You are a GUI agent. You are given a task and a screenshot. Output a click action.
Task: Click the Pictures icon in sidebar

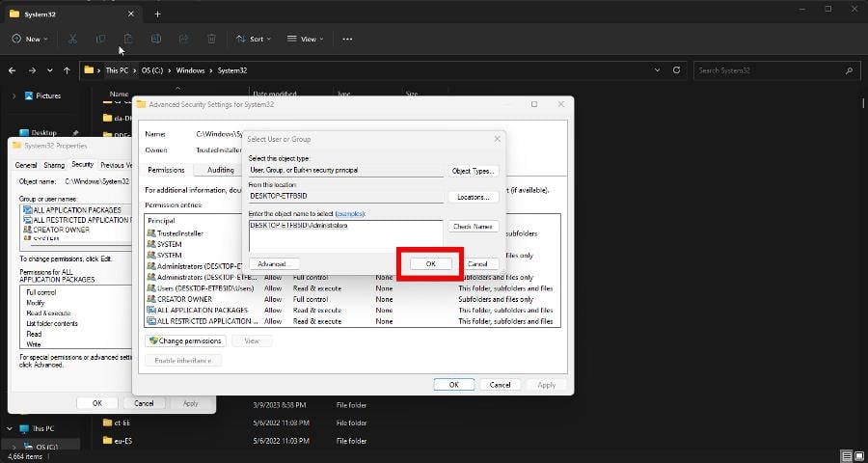[29, 95]
